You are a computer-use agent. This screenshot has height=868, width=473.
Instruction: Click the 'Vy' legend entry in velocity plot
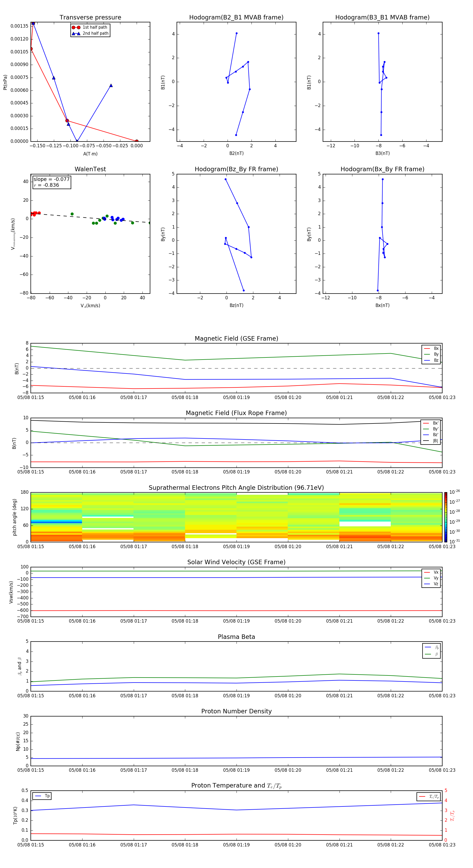point(431,578)
